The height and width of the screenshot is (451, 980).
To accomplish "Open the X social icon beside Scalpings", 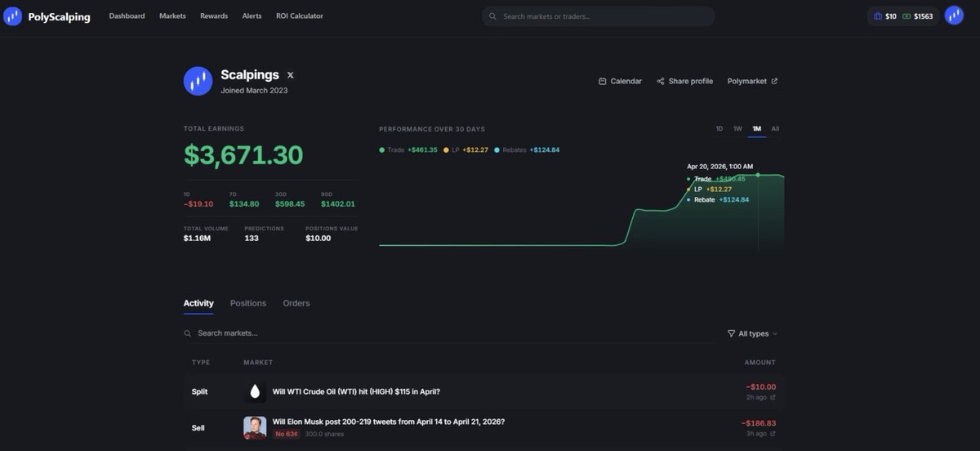I will point(290,75).
